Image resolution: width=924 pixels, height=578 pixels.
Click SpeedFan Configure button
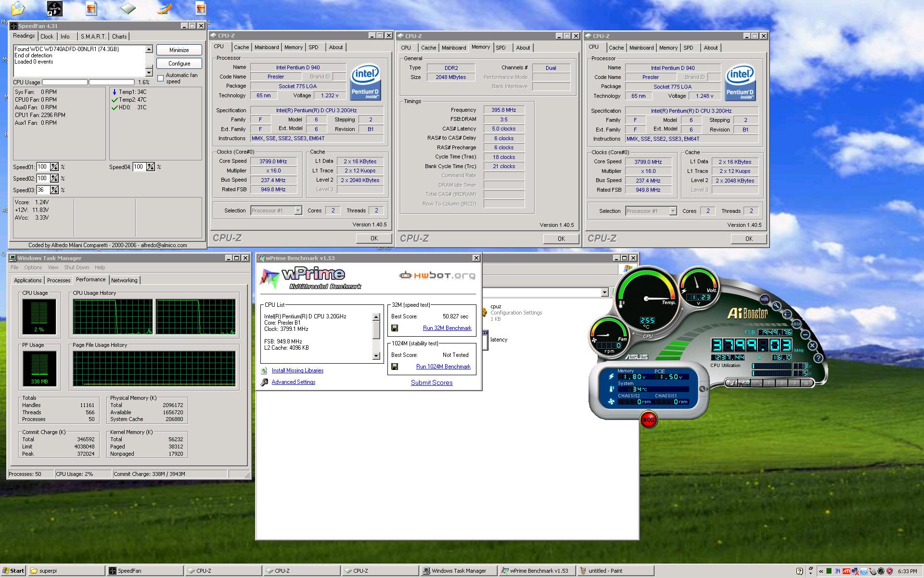click(179, 64)
